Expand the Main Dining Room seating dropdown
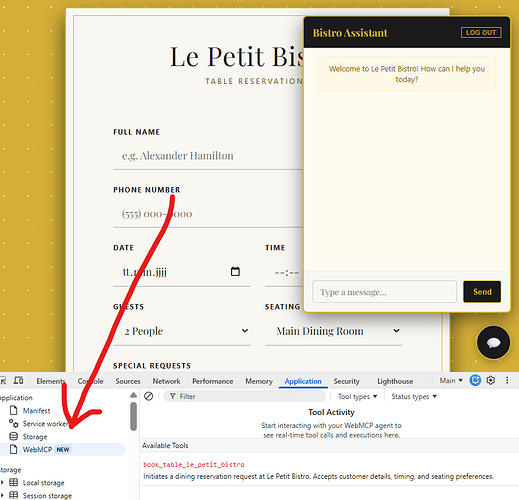 [334, 331]
